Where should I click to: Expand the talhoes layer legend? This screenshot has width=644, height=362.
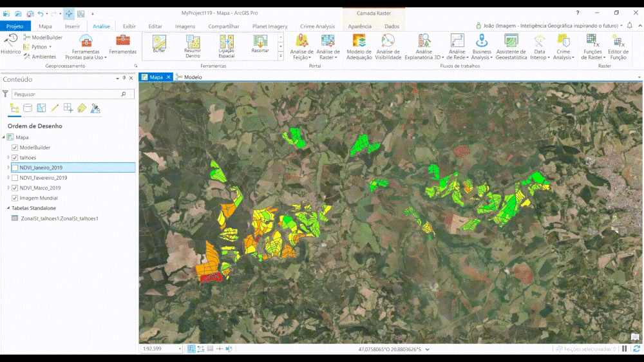(x=8, y=158)
